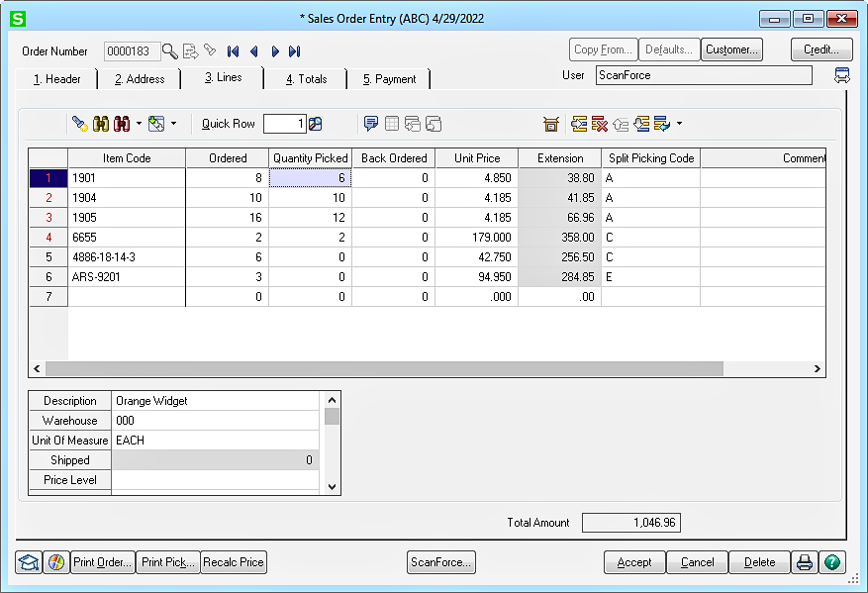Click Print Order... button
This screenshot has height=593, width=868.
102,562
